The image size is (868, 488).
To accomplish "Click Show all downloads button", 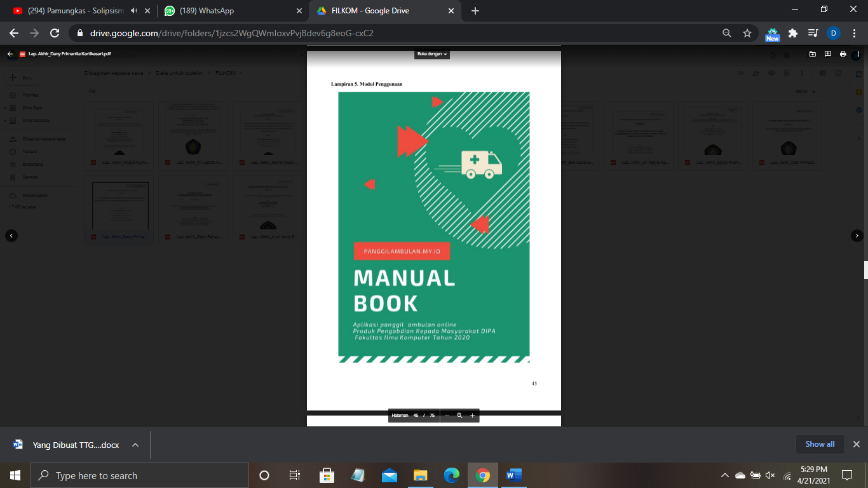I will (x=820, y=444).
